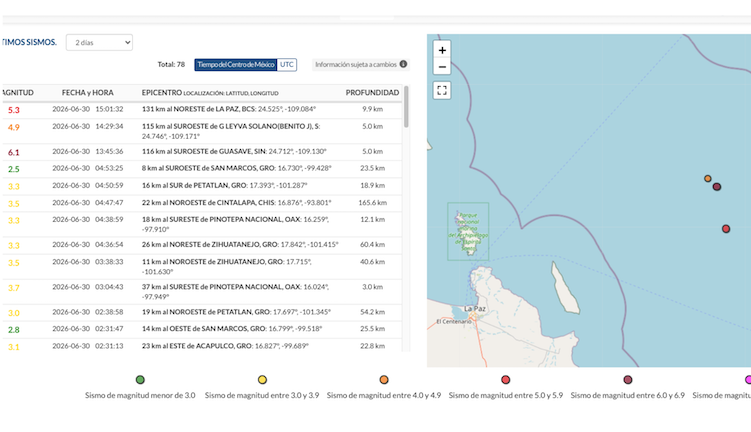
Task: Zoom in on the map
Action: [x=442, y=50]
